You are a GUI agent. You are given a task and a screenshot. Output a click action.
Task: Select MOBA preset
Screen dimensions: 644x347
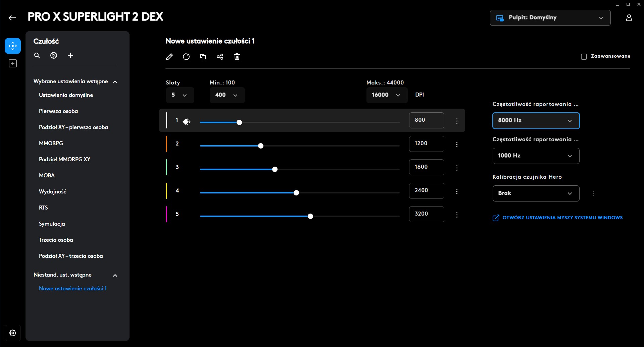click(x=47, y=176)
